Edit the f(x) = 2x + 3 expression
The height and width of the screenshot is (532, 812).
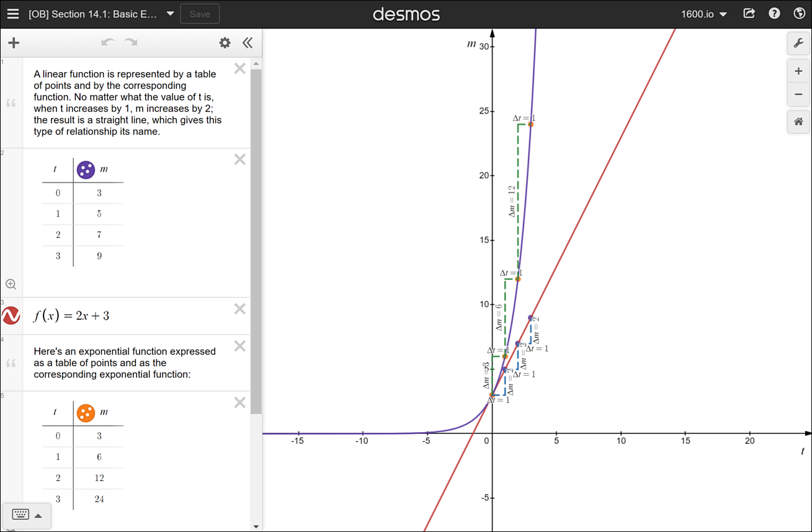point(71,315)
